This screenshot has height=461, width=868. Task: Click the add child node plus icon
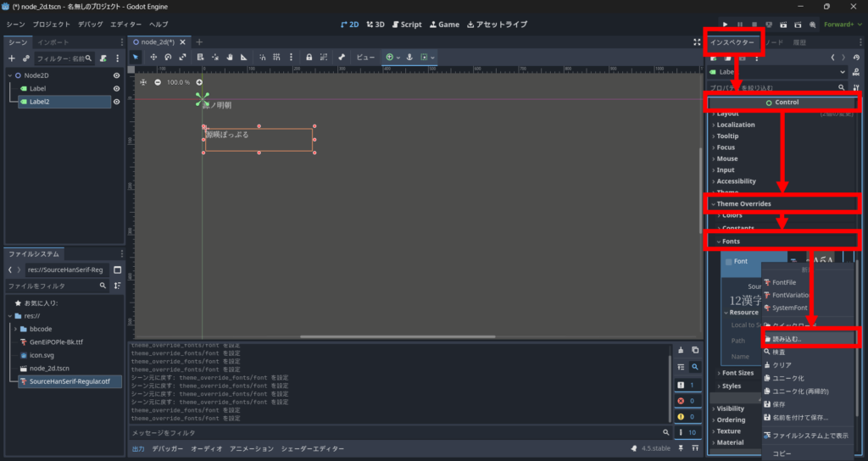(x=12, y=58)
